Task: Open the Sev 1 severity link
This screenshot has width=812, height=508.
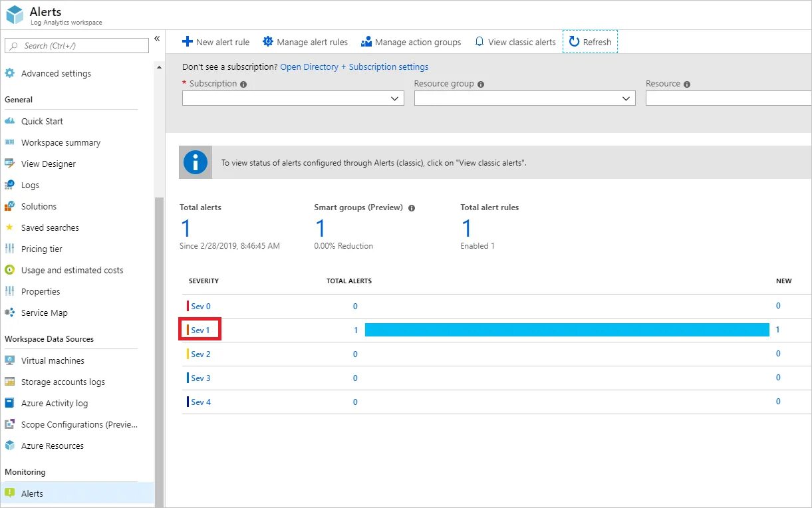Action: click(200, 330)
